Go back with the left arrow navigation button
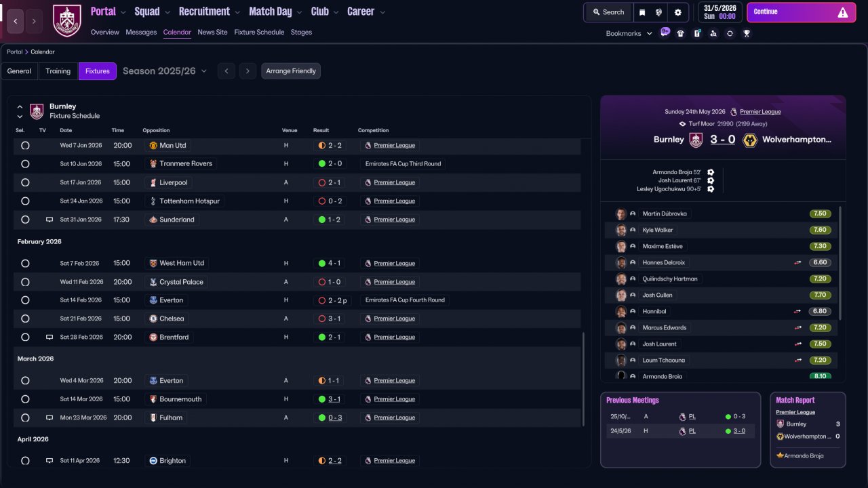 16,21
